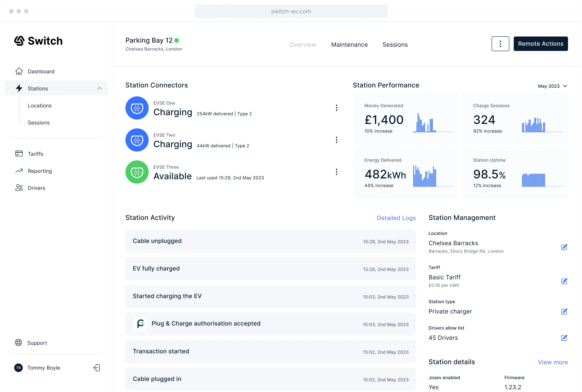
Task: Open Support from the lifebuoy icon
Action: 19,343
